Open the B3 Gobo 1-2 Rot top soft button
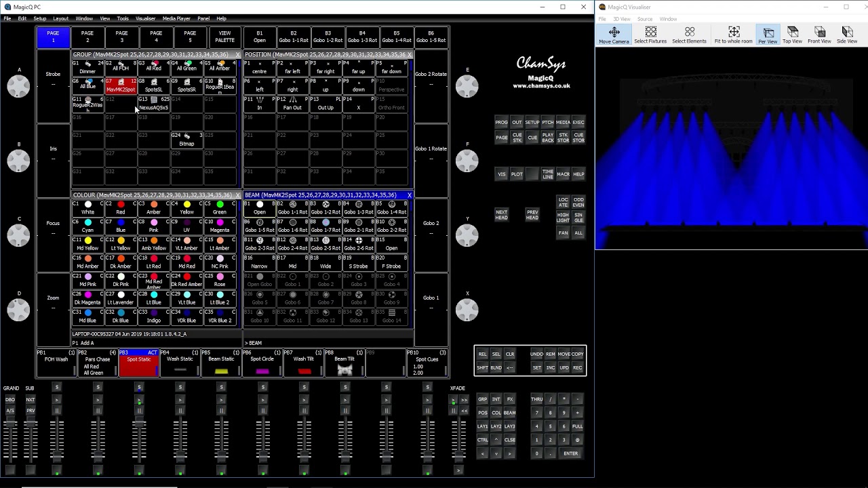The height and width of the screenshot is (488, 868). pyautogui.click(x=328, y=37)
